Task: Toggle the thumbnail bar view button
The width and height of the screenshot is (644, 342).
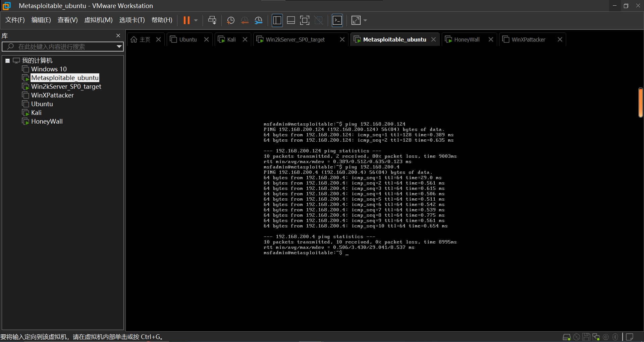Action: 291,20
